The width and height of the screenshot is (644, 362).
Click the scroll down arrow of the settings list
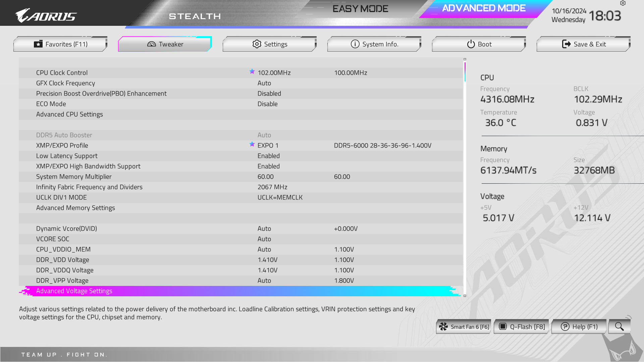(465, 296)
